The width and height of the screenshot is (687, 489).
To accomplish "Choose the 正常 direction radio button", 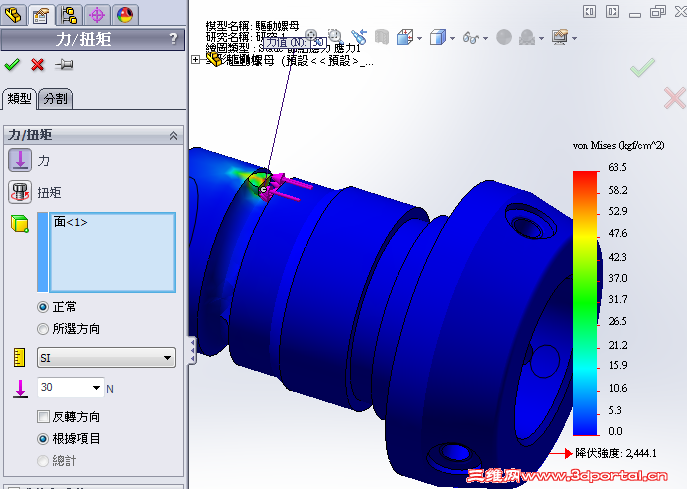I will [x=43, y=307].
